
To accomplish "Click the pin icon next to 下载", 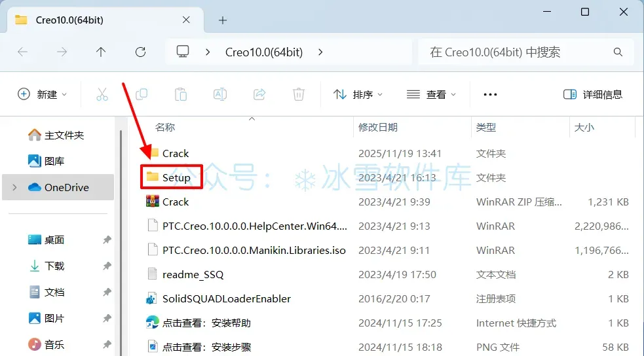I will [x=107, y=266].
